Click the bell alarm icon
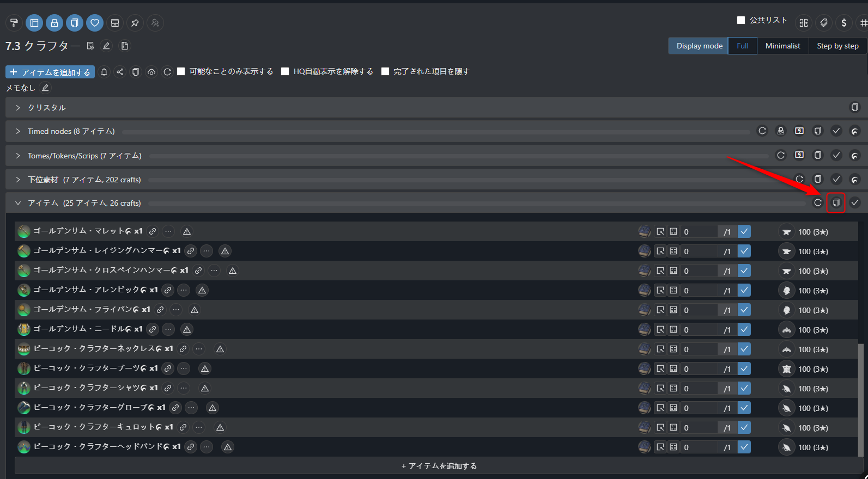Image resolution: width=868 pixels, height=479 pixels. click(x=104, y=72)
